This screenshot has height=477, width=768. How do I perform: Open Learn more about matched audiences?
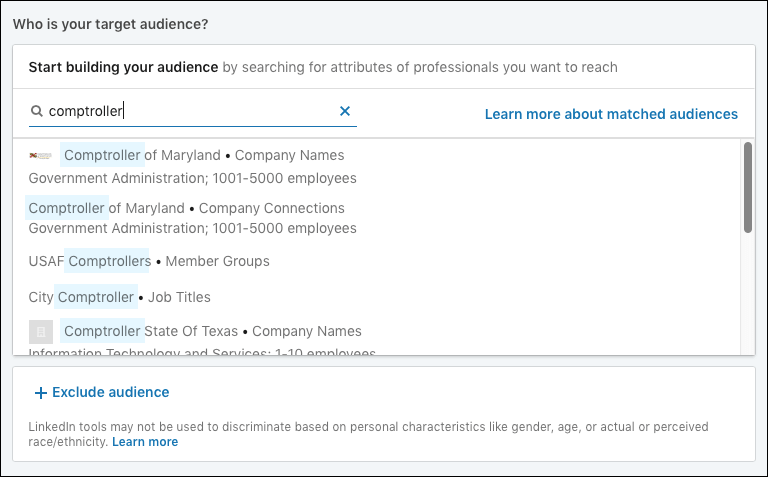[x=611, y=114]
